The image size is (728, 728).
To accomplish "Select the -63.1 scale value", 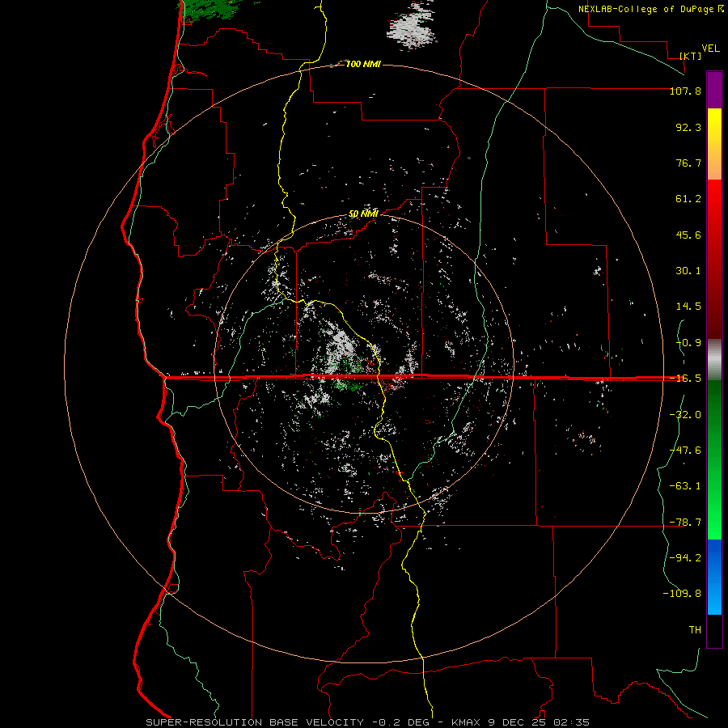I will pyautogui.click(x=685, y=486).
